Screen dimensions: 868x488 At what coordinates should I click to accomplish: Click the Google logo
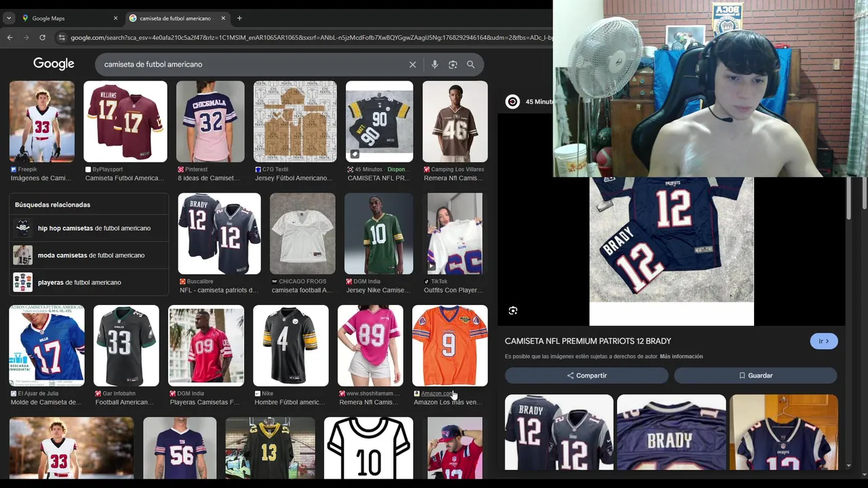pyautogui.click(x=54, y=64)
